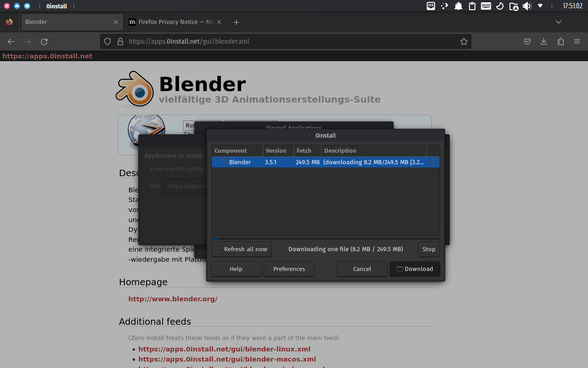The height and width of the screenshot is (368, 588).
Task: Click the https://apps.0install.net page heading link
Action: [x=47, y=56]
